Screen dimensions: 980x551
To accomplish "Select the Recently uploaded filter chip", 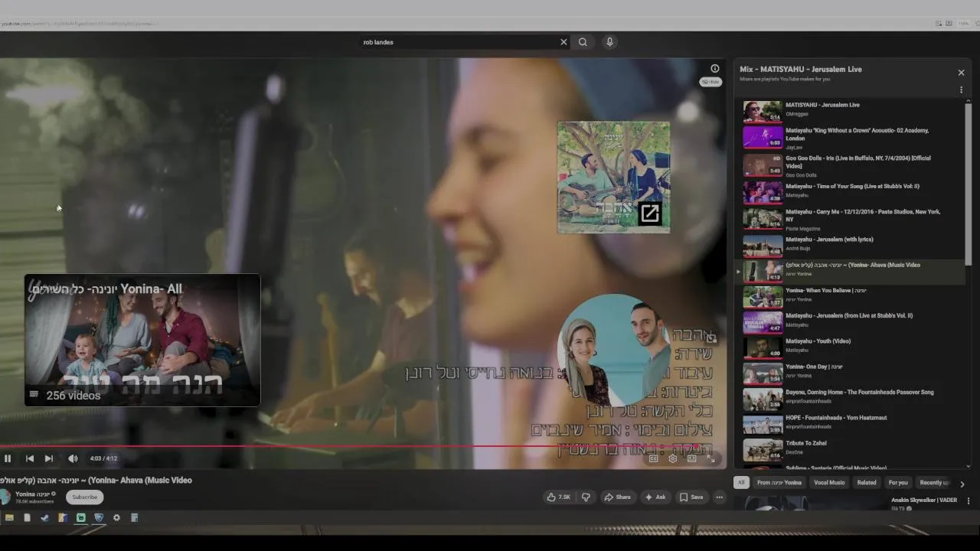I will pos(934,483).
